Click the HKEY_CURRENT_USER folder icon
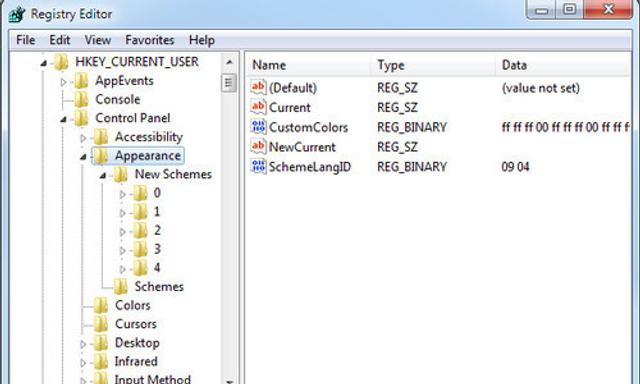Viewport: 640px width, 384px height. pos(61,62)
